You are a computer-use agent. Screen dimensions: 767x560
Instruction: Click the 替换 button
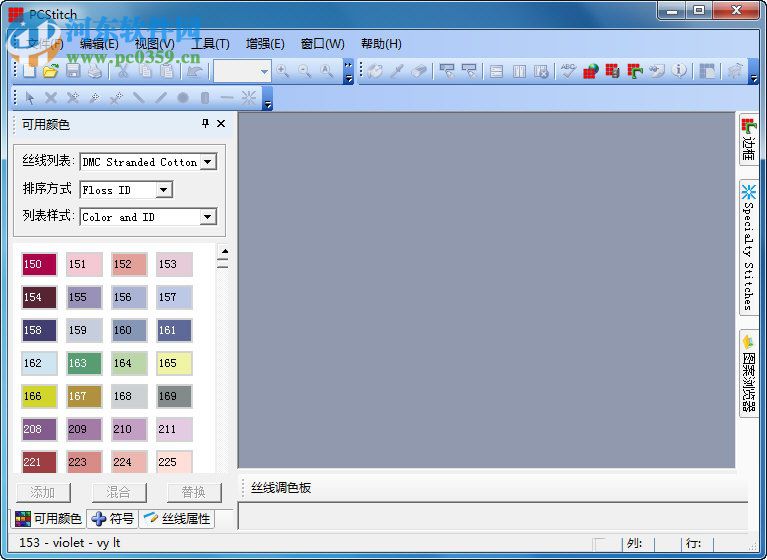click(x=194, y=492)
